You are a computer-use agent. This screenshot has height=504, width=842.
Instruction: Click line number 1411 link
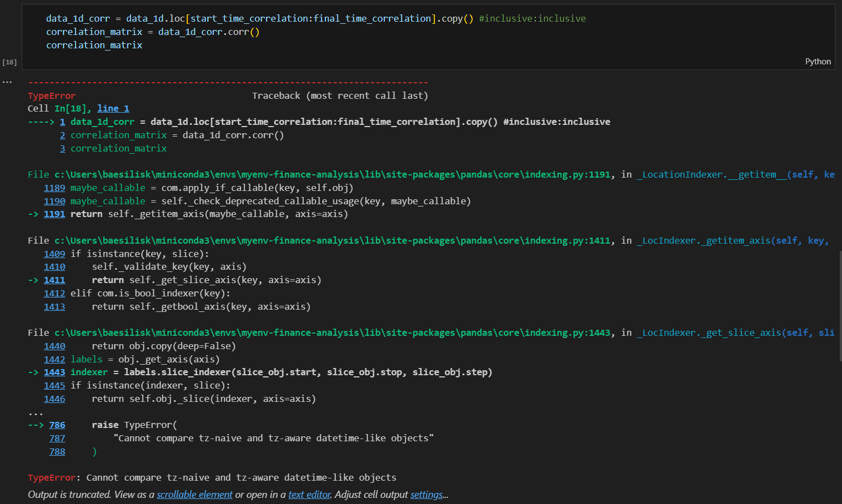point(54,280)
